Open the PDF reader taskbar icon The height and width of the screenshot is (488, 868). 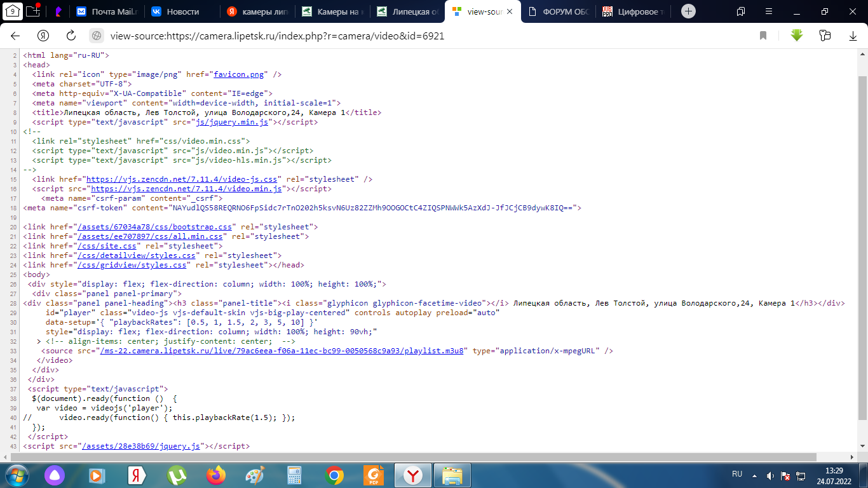(x=374, y=475)
